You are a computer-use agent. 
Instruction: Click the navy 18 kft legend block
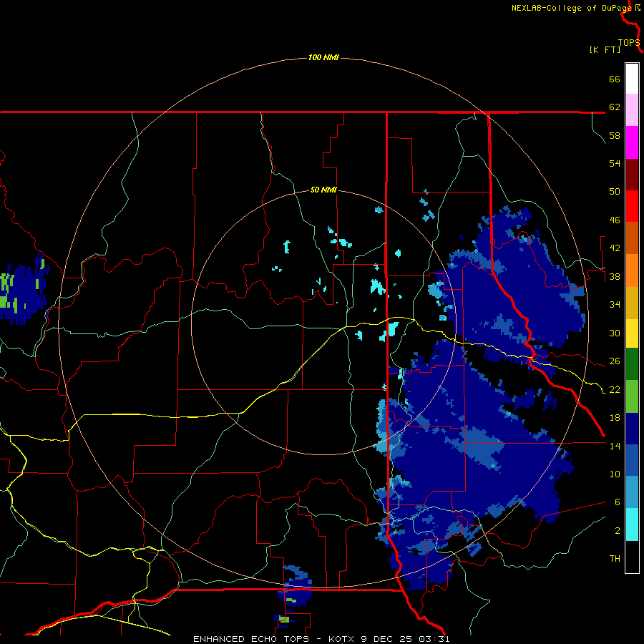tap(632, 429)
